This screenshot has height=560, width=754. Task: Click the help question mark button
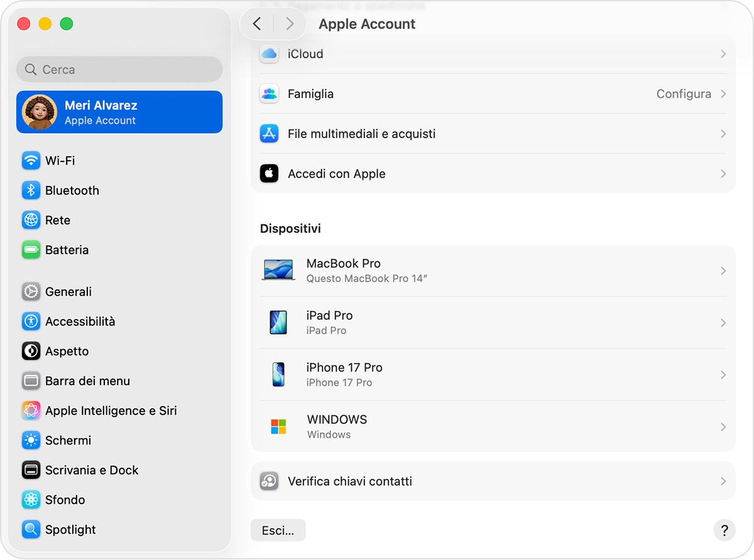click(x=724, y=530)
